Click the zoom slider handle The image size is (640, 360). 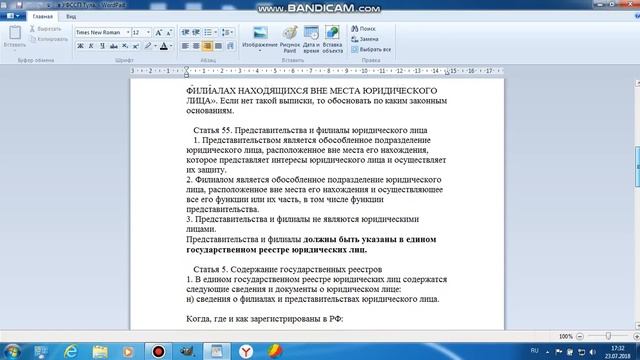pyautogui.click(x=608, y=336)
